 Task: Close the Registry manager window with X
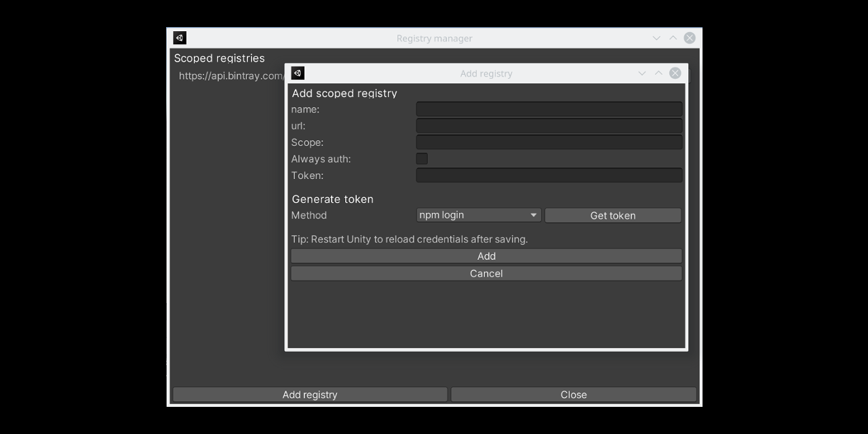tap(690, 38)
